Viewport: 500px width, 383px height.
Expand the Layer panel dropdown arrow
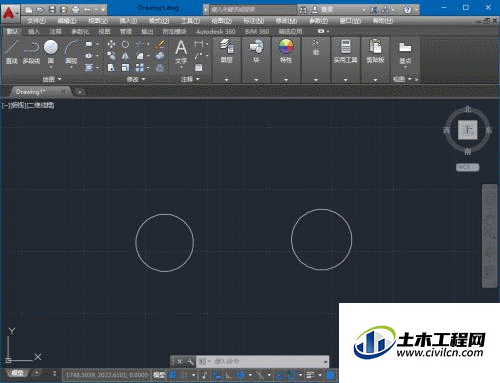click(x=227, y=80)
